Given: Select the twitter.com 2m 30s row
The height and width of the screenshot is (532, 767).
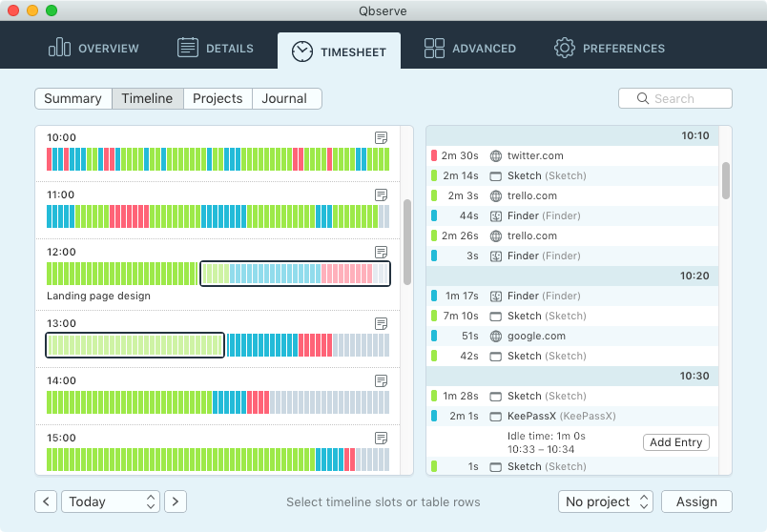Looking at the screenshot, I should point(572,156).
